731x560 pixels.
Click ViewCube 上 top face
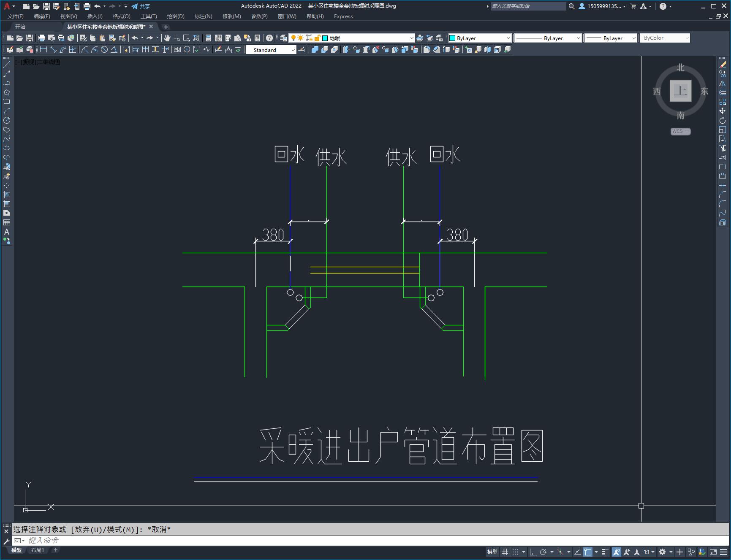tap(680, 91)
